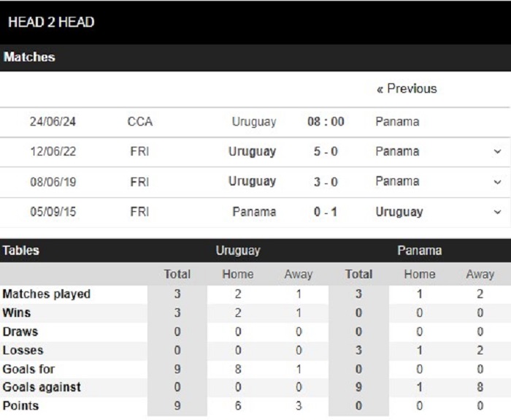Expand the 05/09/15 match details chevron
The image size is (511, 420).
[x=497, y=213]
